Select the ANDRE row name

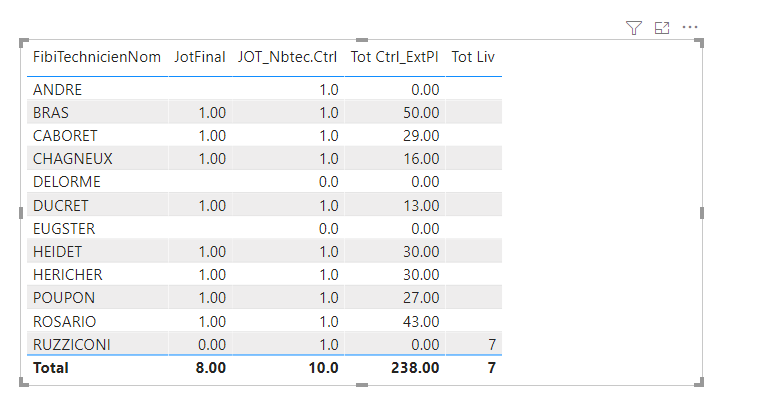click(58, 89)
